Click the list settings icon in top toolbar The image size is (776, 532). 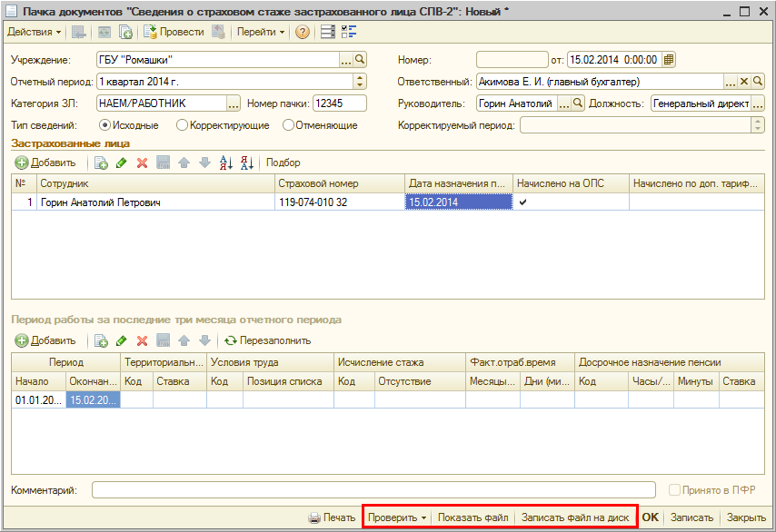[328, 32]
